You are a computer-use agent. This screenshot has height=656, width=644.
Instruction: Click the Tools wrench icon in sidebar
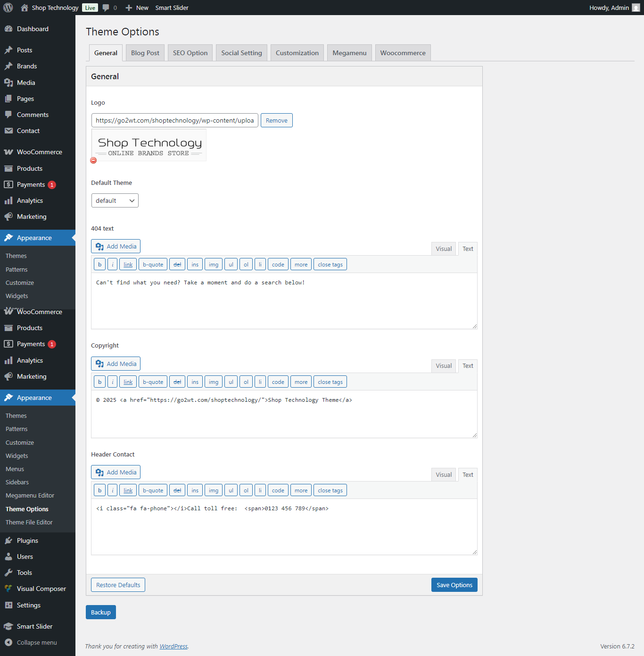tap(8, 573)
